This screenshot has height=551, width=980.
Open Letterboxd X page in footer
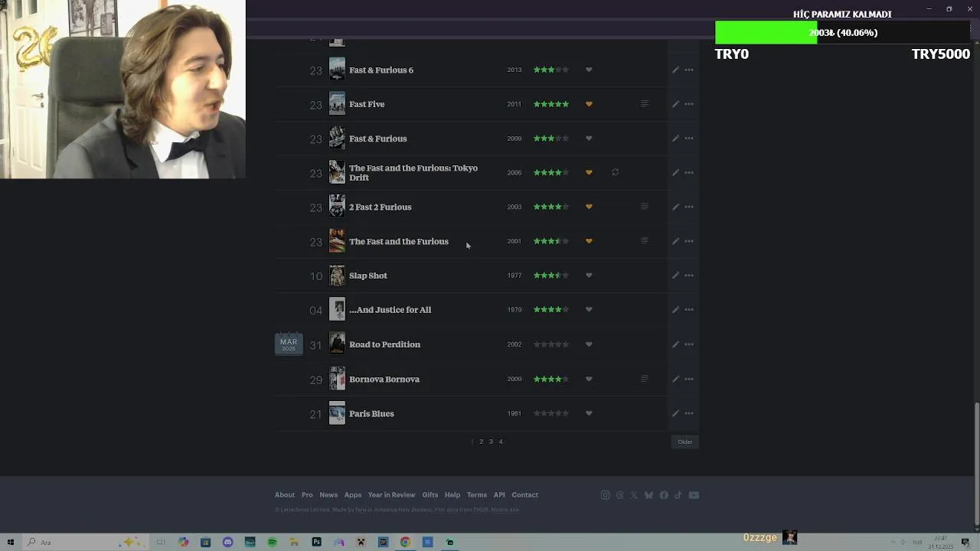[x=634, y=495]
